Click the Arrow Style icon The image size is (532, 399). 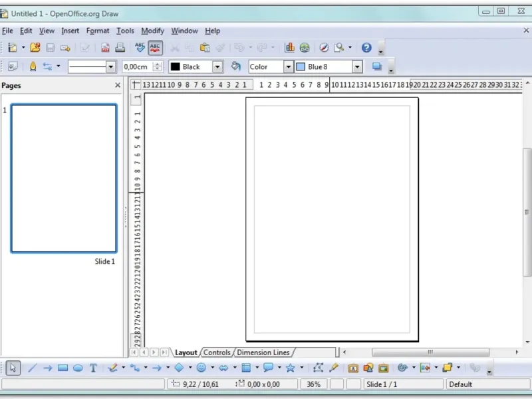click(47, 66)
